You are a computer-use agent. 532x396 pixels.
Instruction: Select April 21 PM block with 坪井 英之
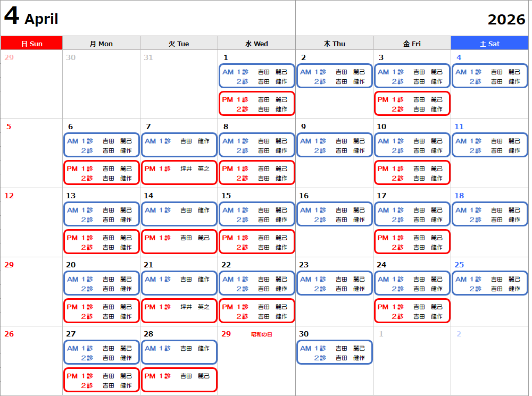click(179, 311)
